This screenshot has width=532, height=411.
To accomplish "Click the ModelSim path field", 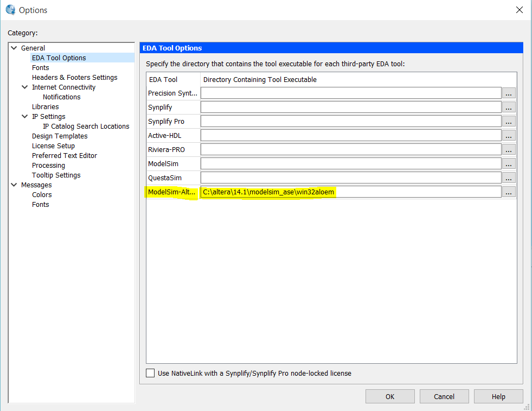I will click(x=351, y=164).
